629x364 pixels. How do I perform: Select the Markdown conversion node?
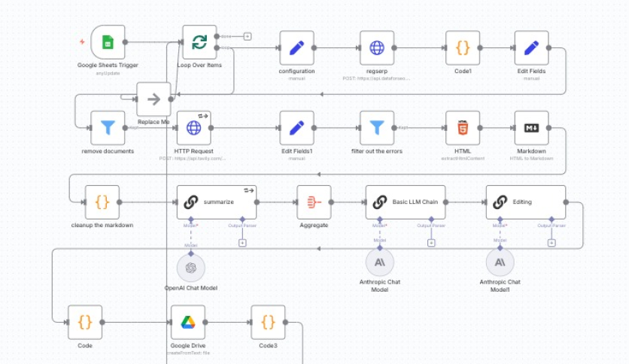[x=531, y=128]
